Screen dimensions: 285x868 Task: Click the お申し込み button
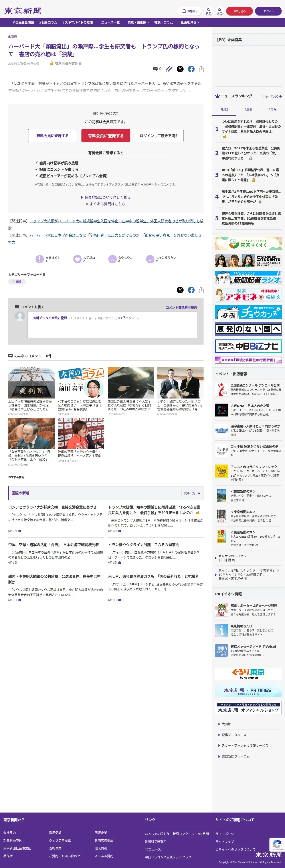point(239,11)
